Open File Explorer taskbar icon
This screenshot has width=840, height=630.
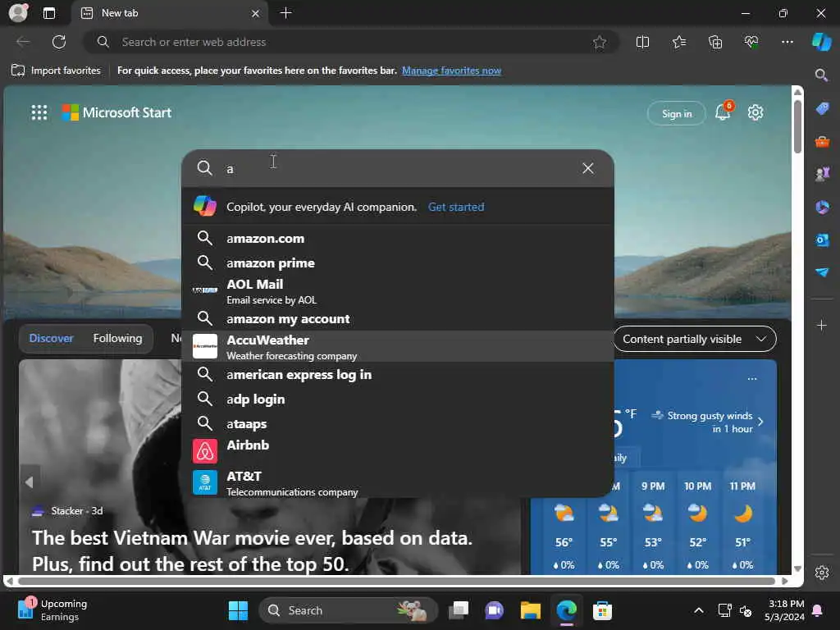click(531, 610)
